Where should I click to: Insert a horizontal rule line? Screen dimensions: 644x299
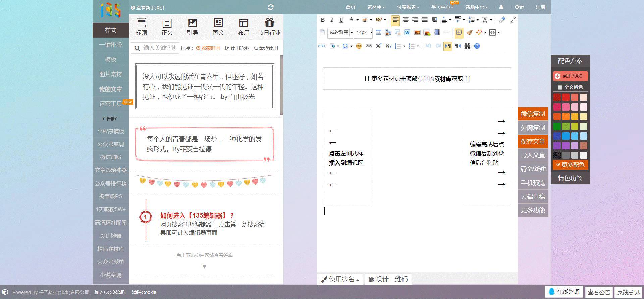(446, 32)
